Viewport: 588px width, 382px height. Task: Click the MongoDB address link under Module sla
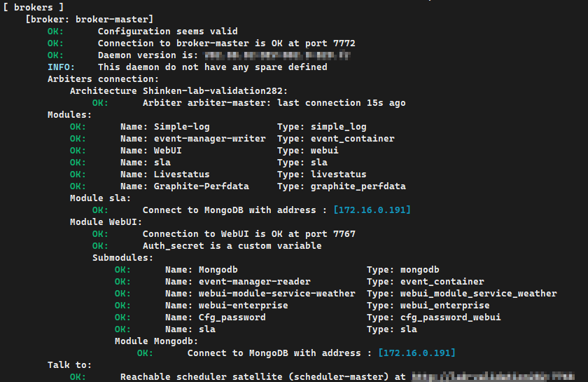372,210
